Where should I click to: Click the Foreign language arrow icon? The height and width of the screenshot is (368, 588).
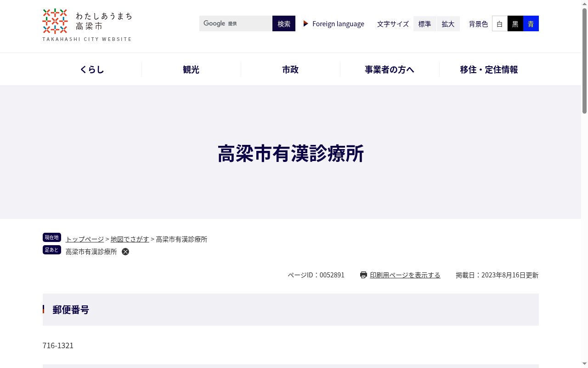(x=305, y=23)
